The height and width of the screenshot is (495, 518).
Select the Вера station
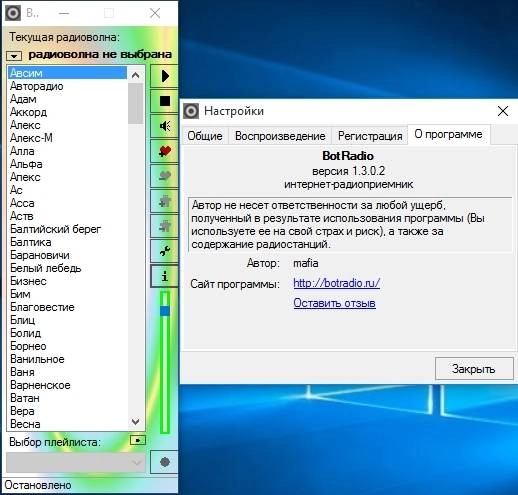[x=67, y=411]
